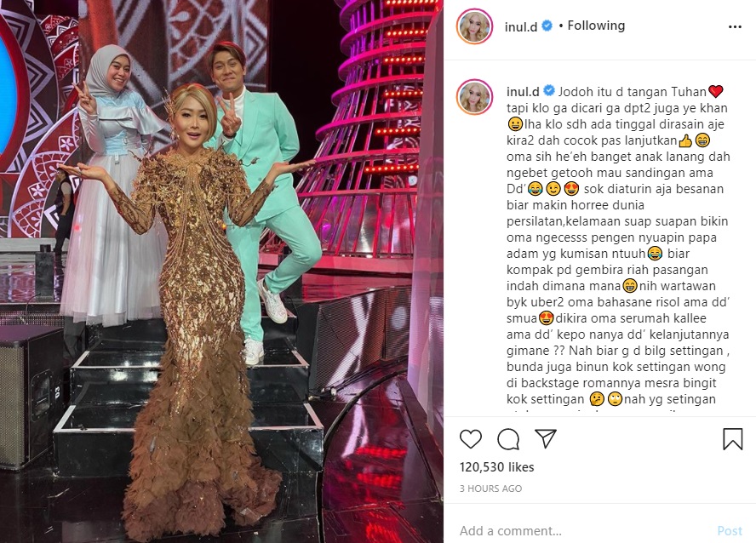Open the inul.d username in the caption
Screen dimensions: 756x543
coord(523,92)
